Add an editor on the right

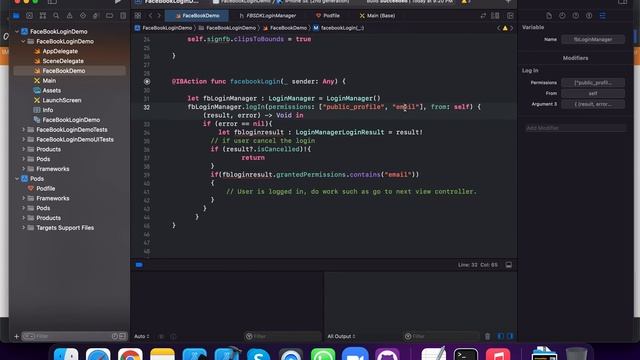[510, 16]
